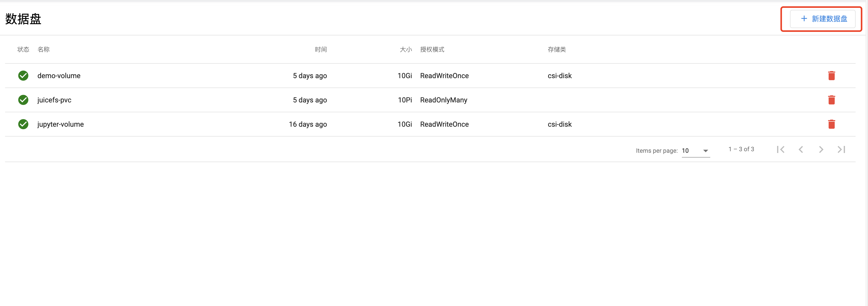
Task: Click jupyter-volume green status checkmark
Action: [23, 124]
